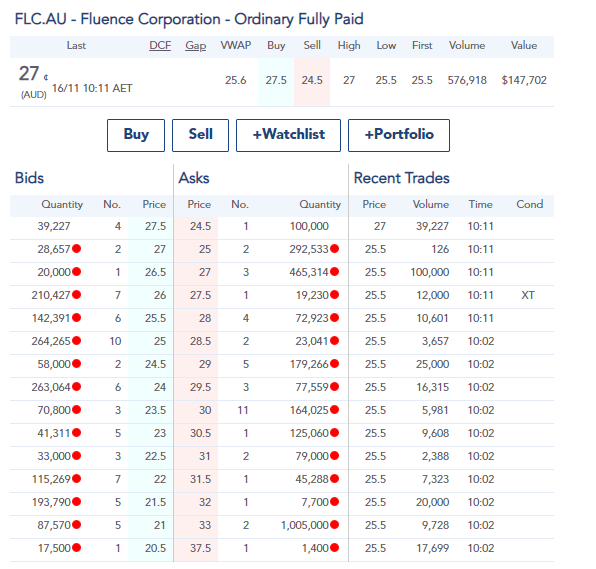Click red dot beside bid quantity 58,000
Screen dimensions: 596x569
pos(76,364)
